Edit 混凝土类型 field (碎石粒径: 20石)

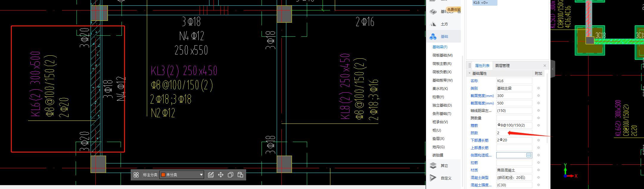click(514, 178)
